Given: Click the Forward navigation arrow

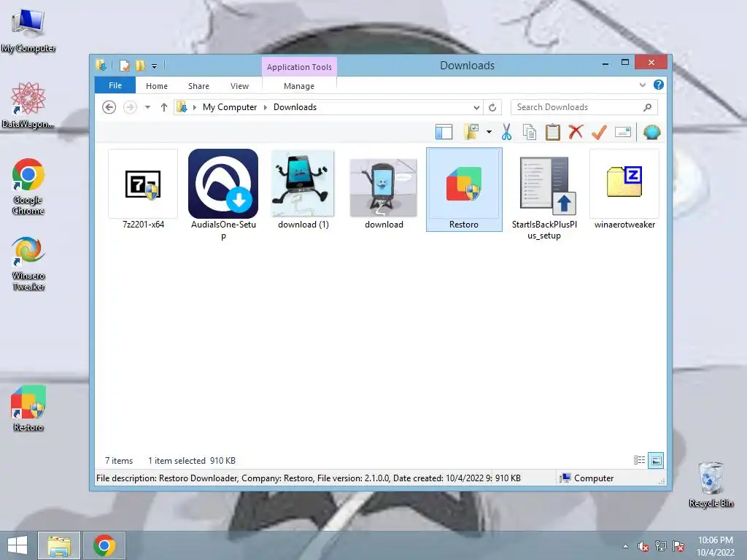Looking at the screenshot, I should point(130,107).
